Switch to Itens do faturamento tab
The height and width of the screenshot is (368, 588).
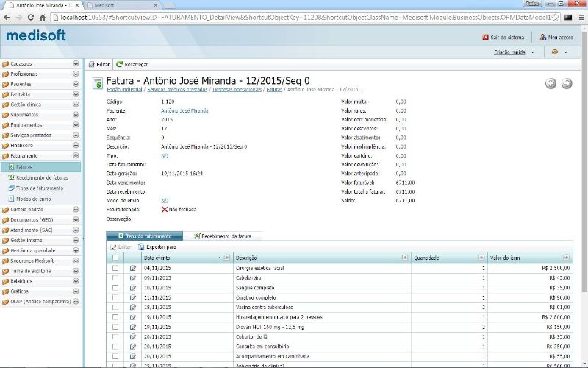pyautogui.click(x=144, y=236)
